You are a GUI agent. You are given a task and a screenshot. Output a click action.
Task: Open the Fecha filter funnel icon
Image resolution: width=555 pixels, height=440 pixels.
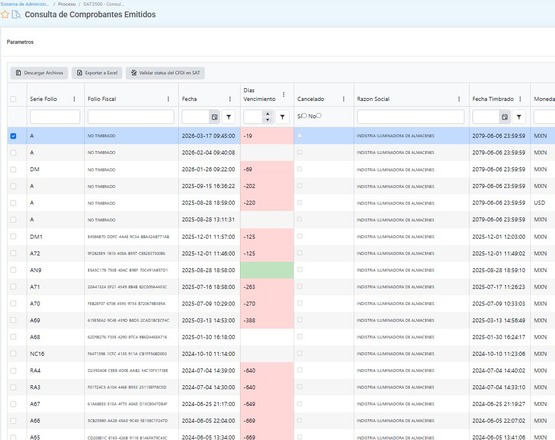(x=229, y=117)
